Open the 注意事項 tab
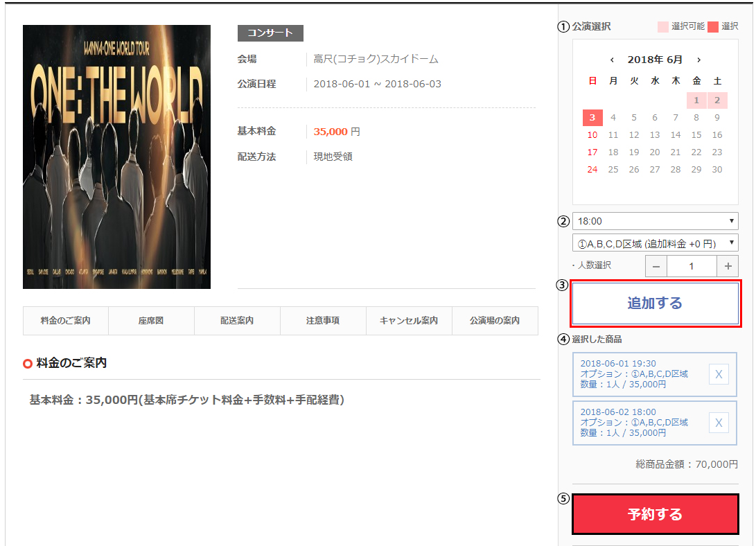 pos(322,321)
